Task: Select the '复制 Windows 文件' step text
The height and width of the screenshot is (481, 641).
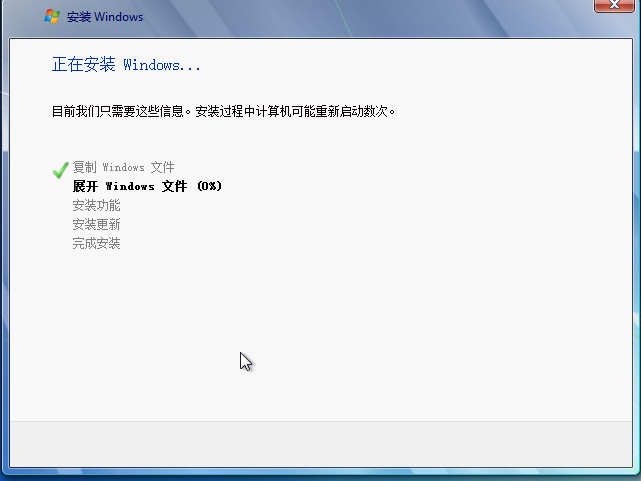Action: (123, 167)
